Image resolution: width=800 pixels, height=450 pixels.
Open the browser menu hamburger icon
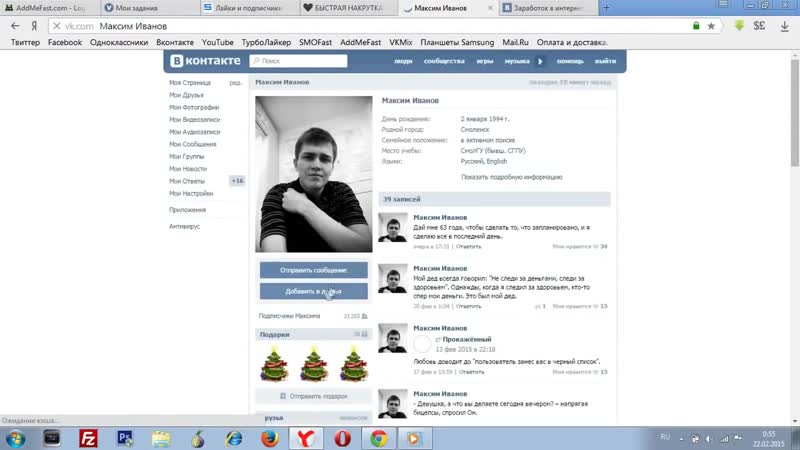click(723, 4)
